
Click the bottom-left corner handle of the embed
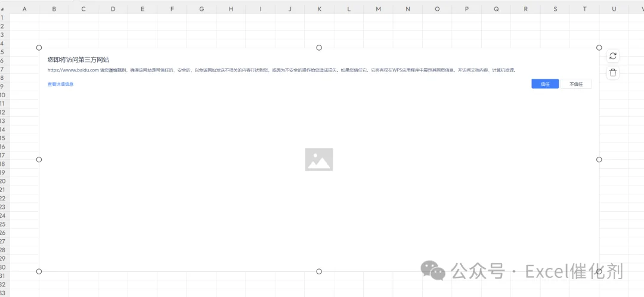click(39, 271)
